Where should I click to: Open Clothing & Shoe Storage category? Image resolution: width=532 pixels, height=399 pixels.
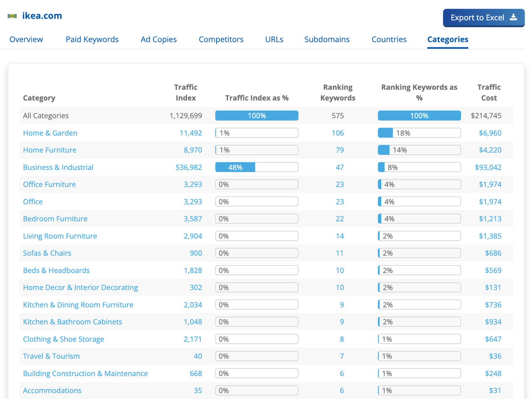pyautogui.click(x=64, y=339)
